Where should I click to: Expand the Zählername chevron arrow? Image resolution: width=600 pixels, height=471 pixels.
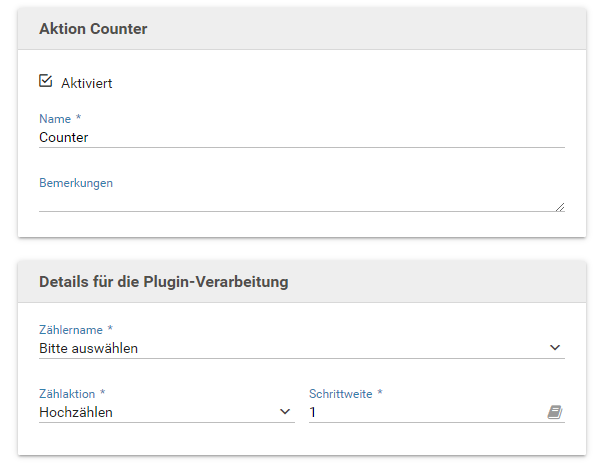555,348
